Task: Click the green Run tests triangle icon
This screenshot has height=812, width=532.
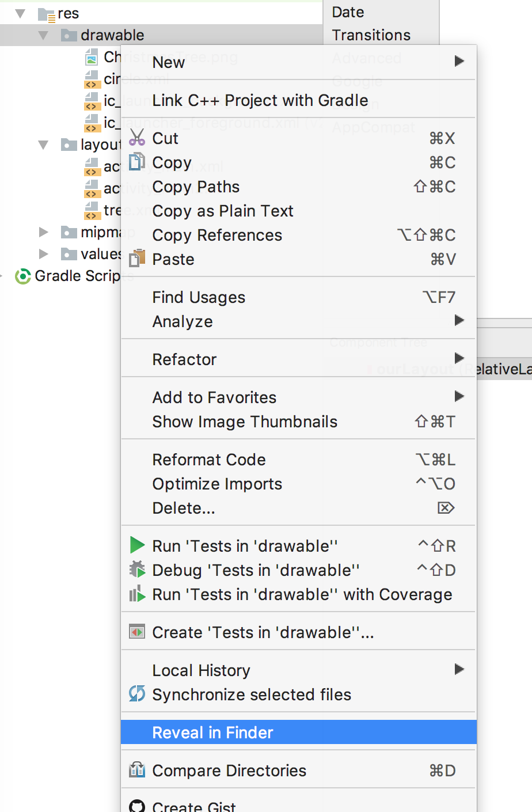Action: click(137, 545)
